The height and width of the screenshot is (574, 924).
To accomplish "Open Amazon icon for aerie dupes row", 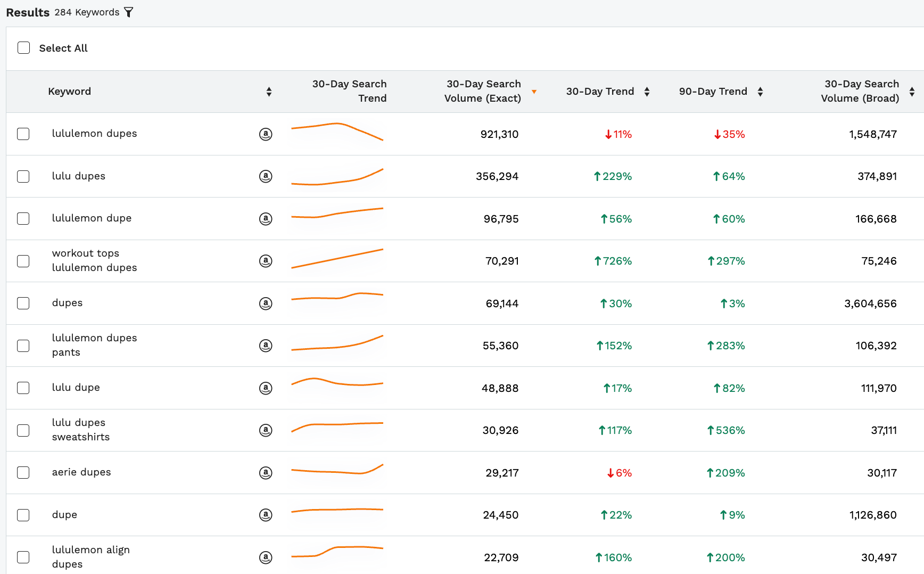I will coord(266,473).
